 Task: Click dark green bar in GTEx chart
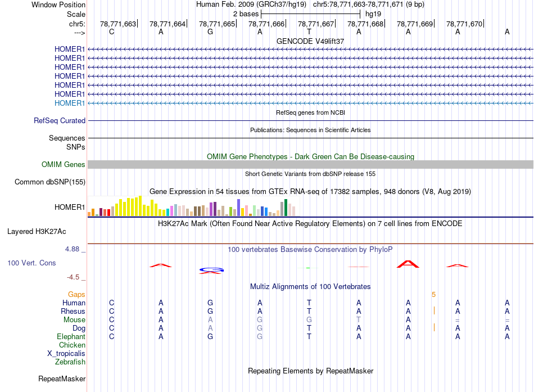click(286, 208)
